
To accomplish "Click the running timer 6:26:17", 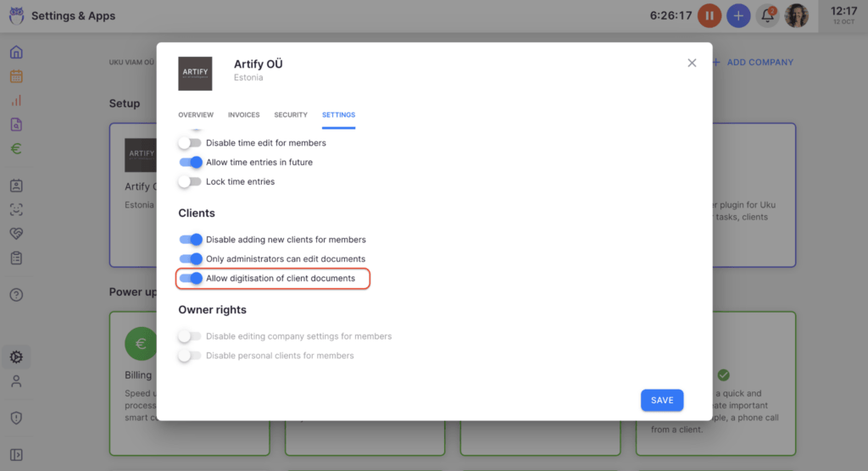I will coord(671,15).
